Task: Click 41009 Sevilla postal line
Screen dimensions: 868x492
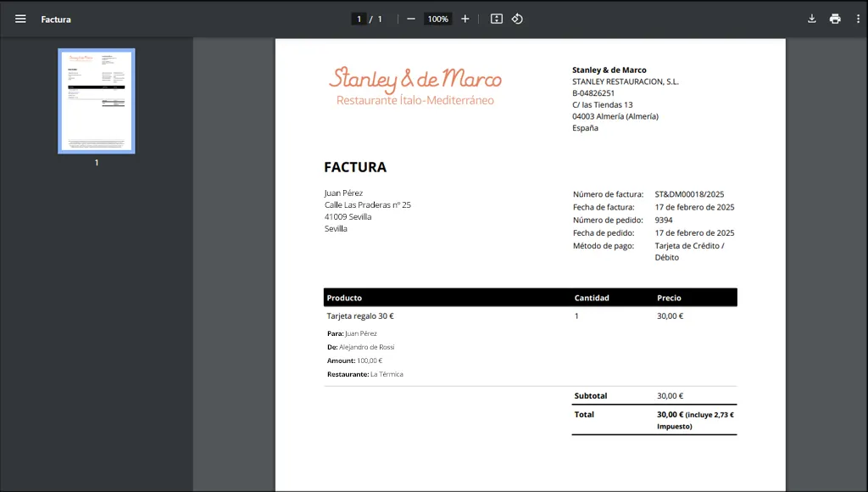Action: (348, 216)
